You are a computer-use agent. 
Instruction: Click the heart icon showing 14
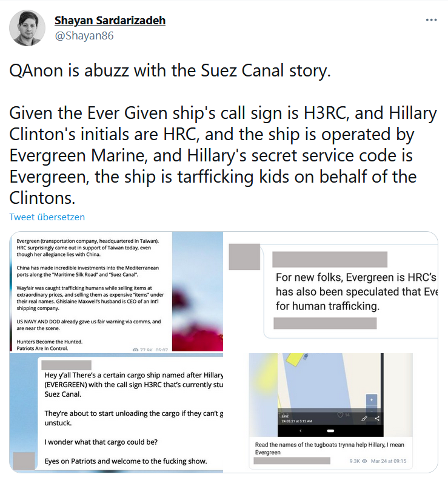click(x=340, y=415)
